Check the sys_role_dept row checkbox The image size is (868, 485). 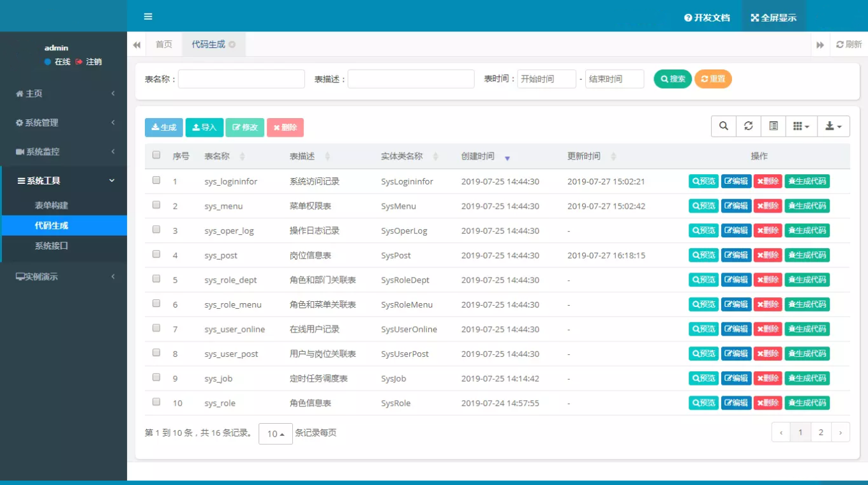[x=156, y=279]
